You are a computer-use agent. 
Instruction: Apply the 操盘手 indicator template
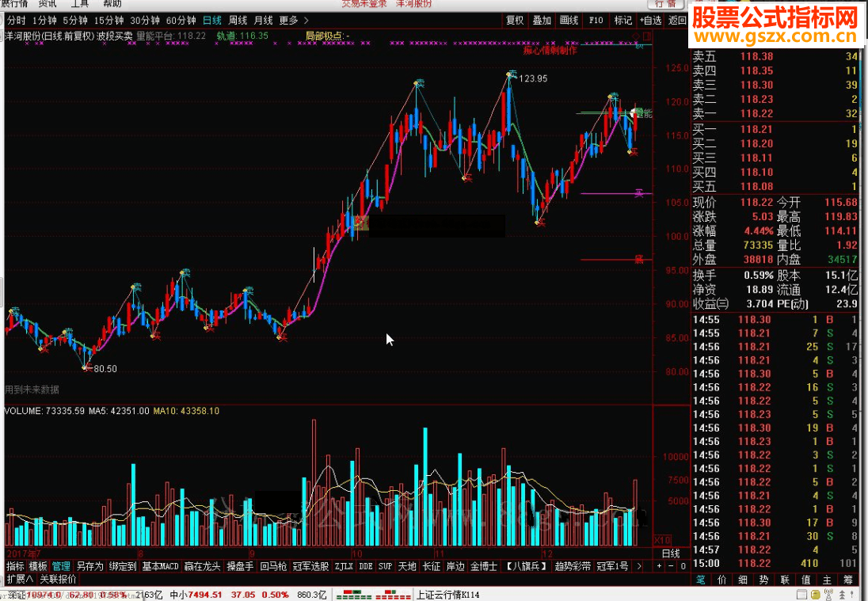pyautogui.click(x=240, y=566)
